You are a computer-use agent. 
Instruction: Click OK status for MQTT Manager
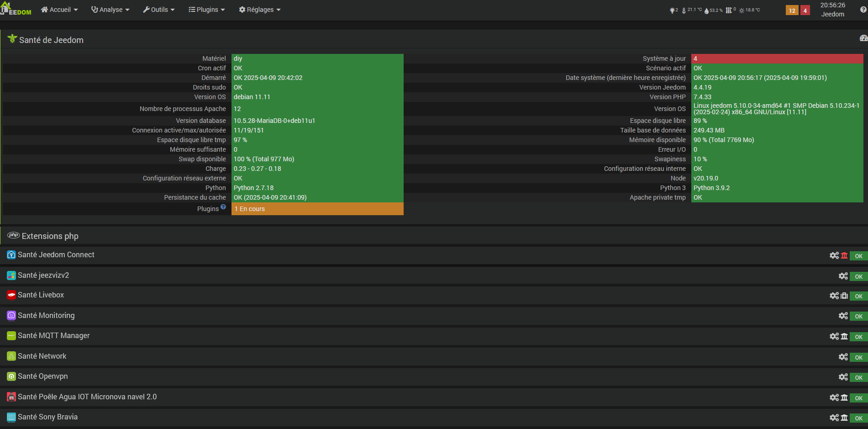[x=858, y=337]
